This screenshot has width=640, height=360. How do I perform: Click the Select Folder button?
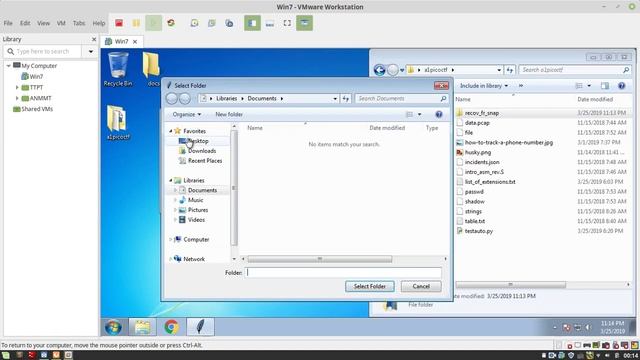tap(370, 286)
